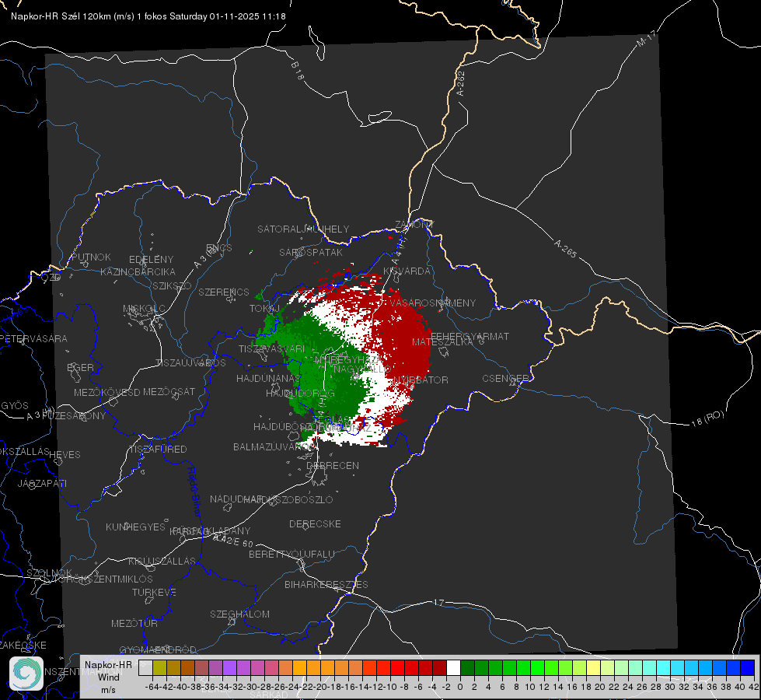Select the EGER city label
This screenshot has height=700, width=761.
click(x=80, y=367)
